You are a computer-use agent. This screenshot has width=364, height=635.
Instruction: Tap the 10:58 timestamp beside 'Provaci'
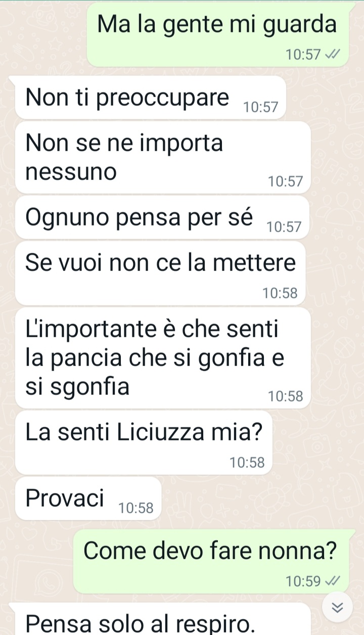tap(135, 508)
